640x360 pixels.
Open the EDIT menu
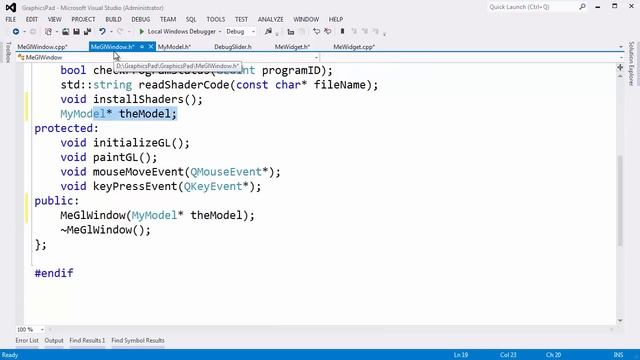coord(31,19)
